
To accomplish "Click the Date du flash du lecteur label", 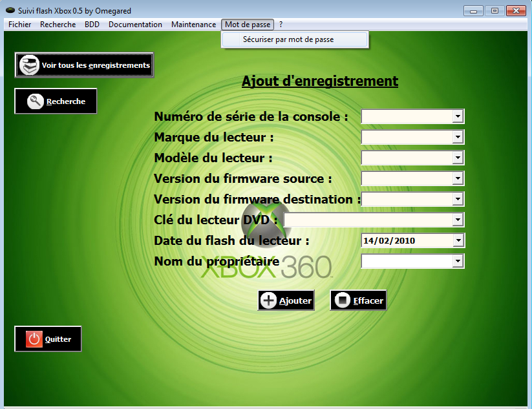I will point(231,240).
